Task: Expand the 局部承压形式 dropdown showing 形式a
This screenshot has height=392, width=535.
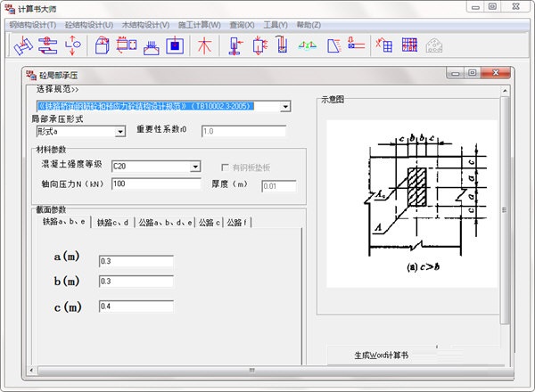Action: click(x=120, y=132)
